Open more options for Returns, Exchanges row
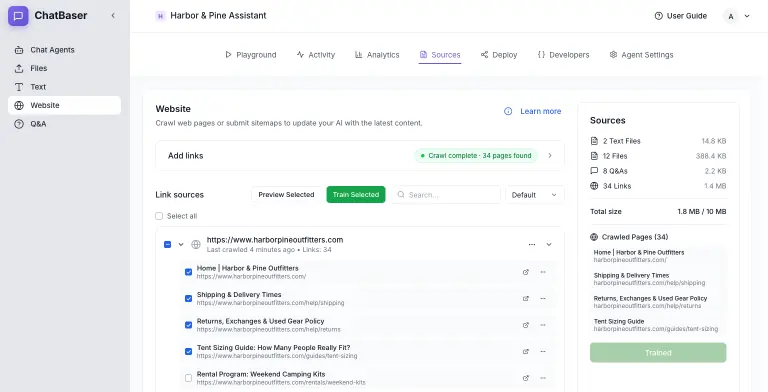This screenshot has width=768, height=392. point(543,325)
